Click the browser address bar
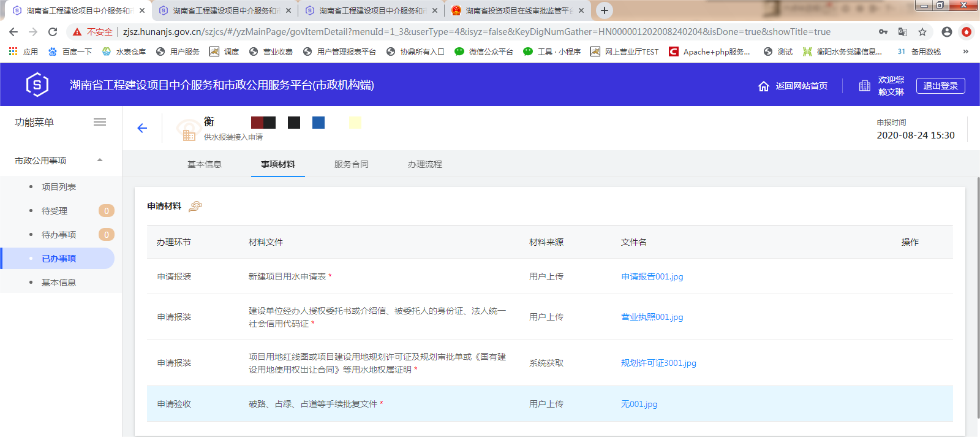Screen dimensions: 980x437 (478, 32)
